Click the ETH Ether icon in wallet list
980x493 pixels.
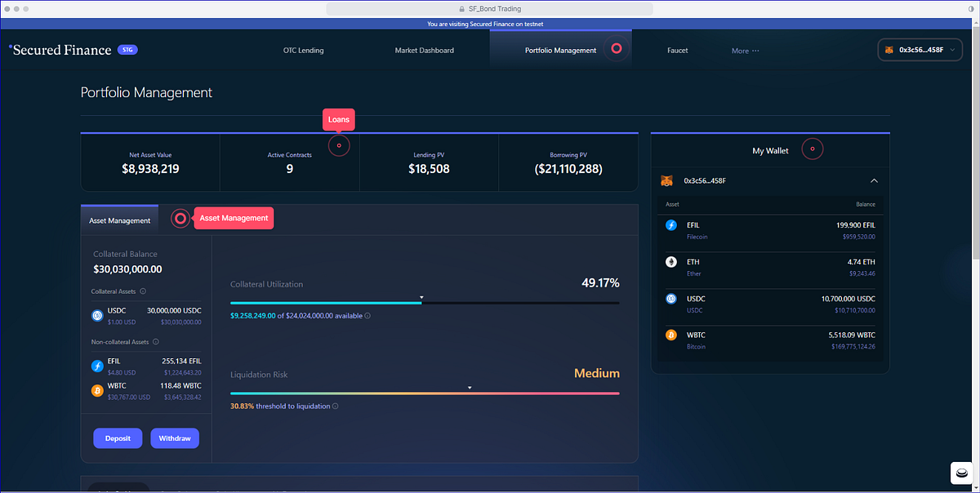tap(670, 262)
